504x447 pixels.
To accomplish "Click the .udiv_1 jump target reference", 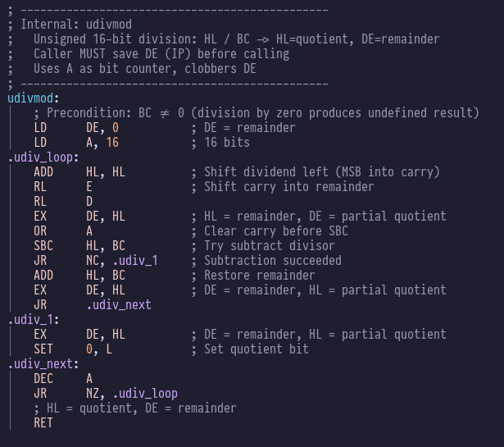I will [x=135, y=261].
